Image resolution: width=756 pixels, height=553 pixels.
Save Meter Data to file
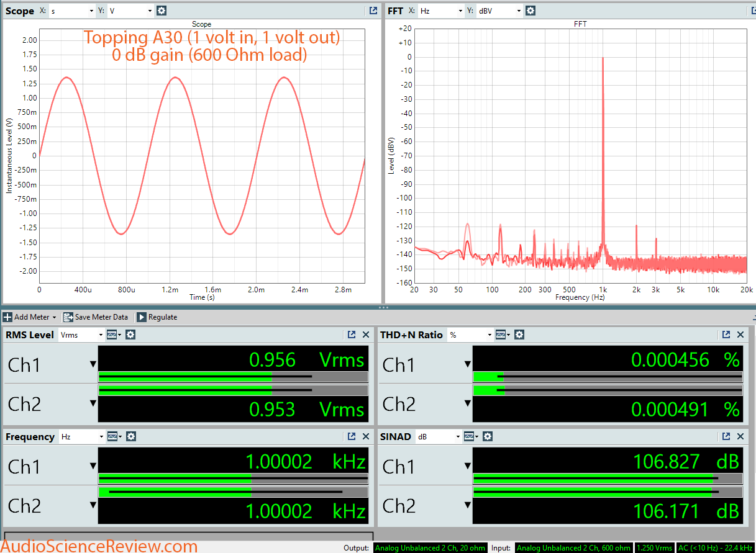pyautogui.click(x=96, y=317)
